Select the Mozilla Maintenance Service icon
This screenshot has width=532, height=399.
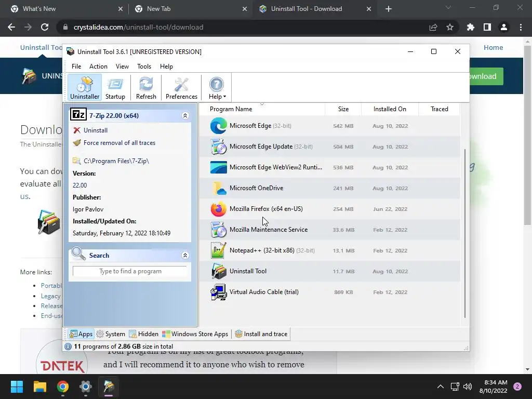click(219, 230)
